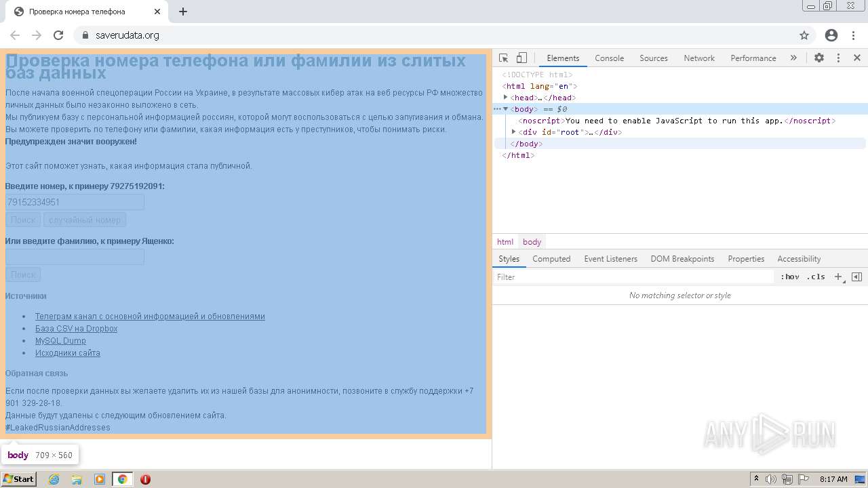Close the DevTools panel
The width and height of the screenshot is (868, 488).
[x=857, y=58]
